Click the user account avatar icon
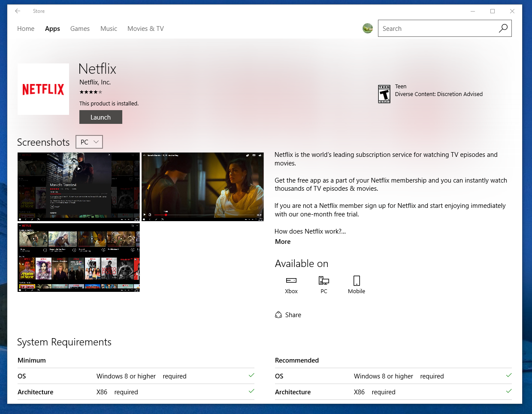Image resolution: width=532 pixels, height=414 pixels. (368, 28)
